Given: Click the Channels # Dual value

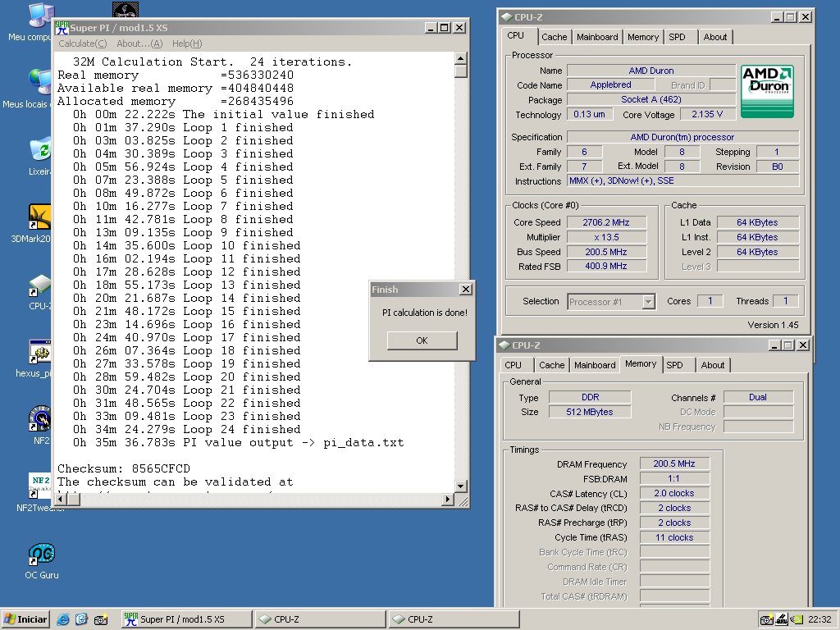Looking at the screenshot, I should [758, 397].
